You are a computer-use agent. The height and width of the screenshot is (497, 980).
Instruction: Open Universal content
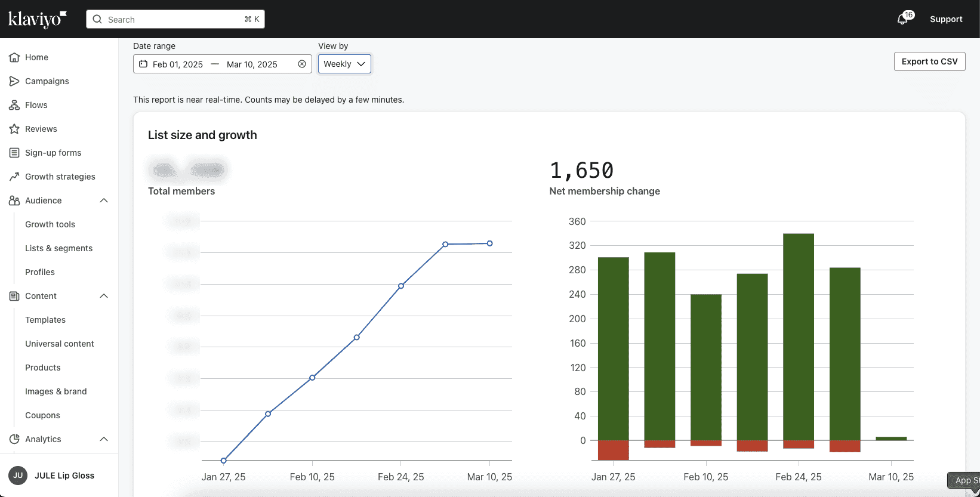pyautogui.click(x=60, y=344)
